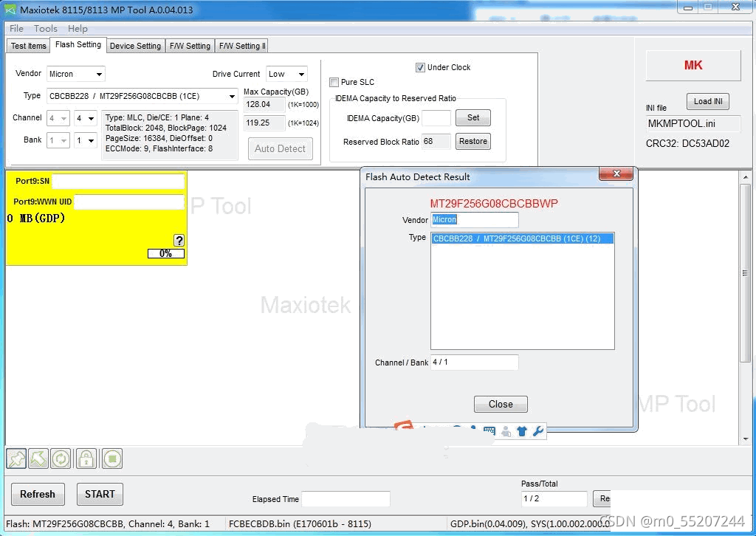Click the circular arrows refresh icon in the toolbar
Viewport: 756px width, 536px height.
pos(61,458)
